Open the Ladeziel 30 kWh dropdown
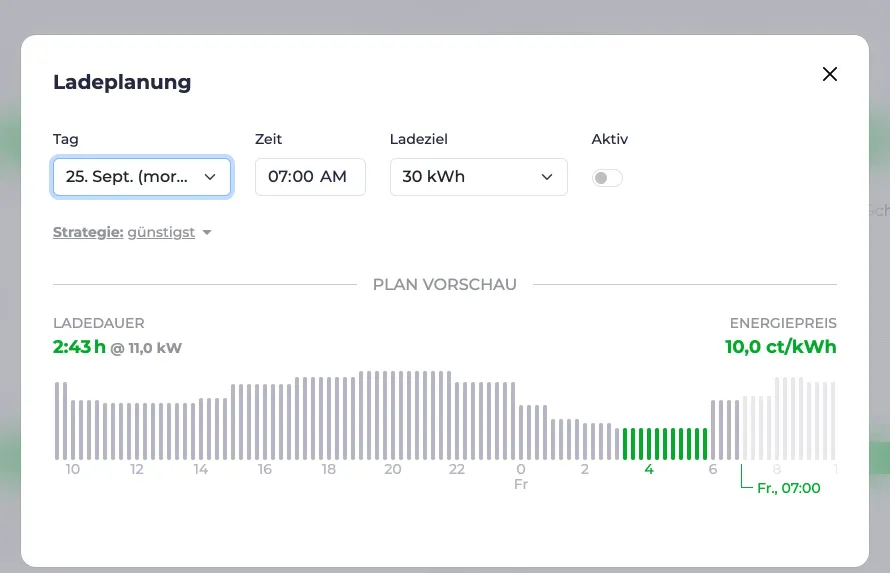Viewport: 890px width, 573px height. pyautogui.click(x=478, y=177)
